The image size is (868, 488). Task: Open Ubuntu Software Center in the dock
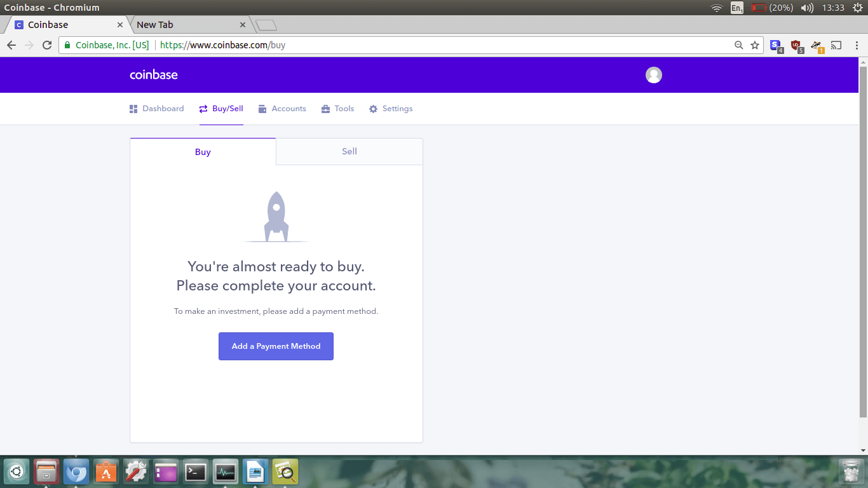(106, 472)
